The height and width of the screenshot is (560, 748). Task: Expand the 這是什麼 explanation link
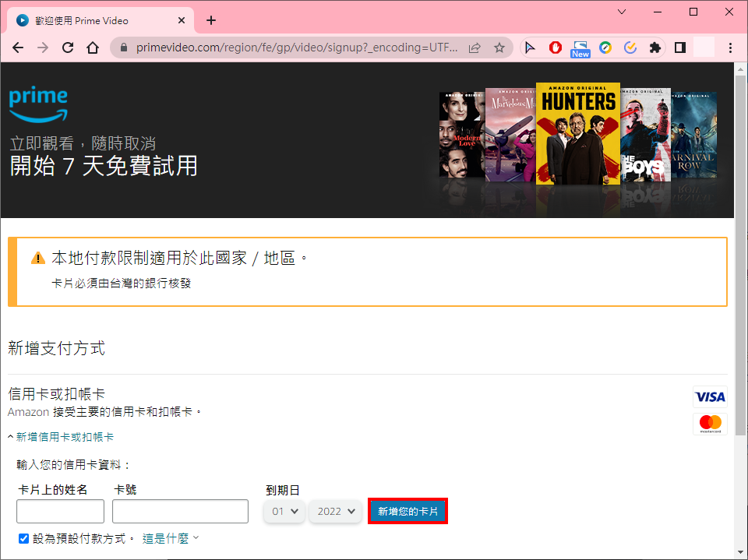[171, 538]
